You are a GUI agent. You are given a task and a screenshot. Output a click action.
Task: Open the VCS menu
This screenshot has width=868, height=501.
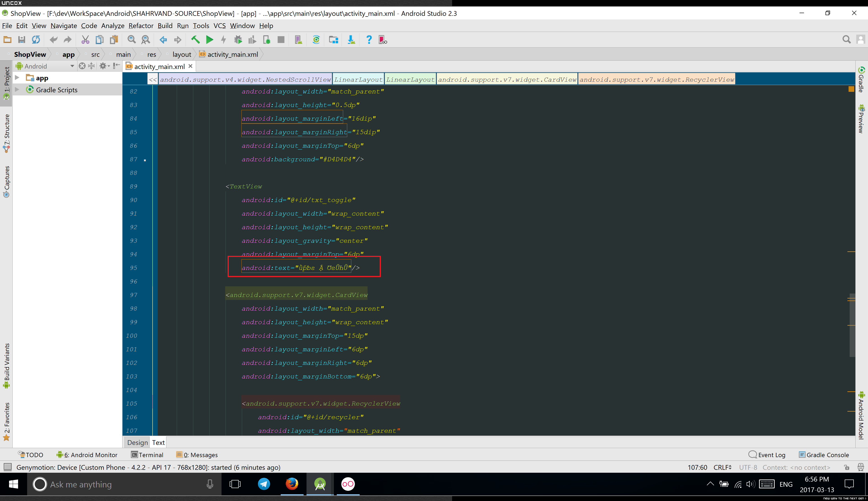click(220, 26)
